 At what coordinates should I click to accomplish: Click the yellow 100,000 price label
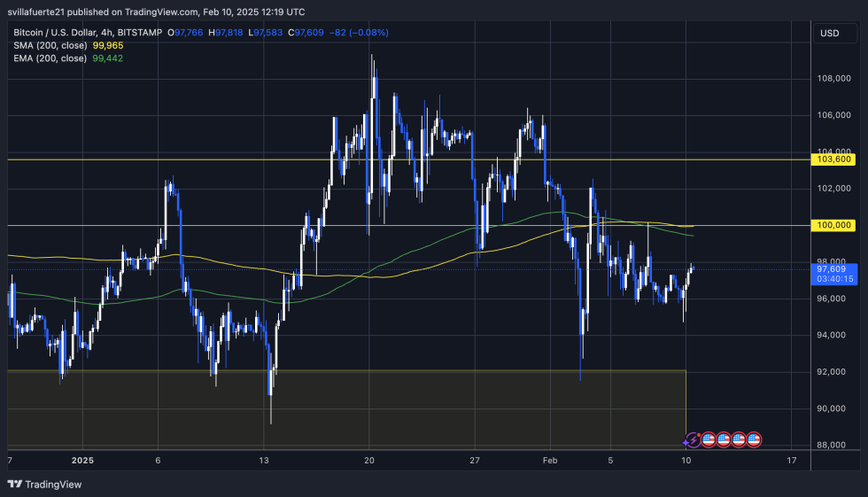[x=833, y=225]
